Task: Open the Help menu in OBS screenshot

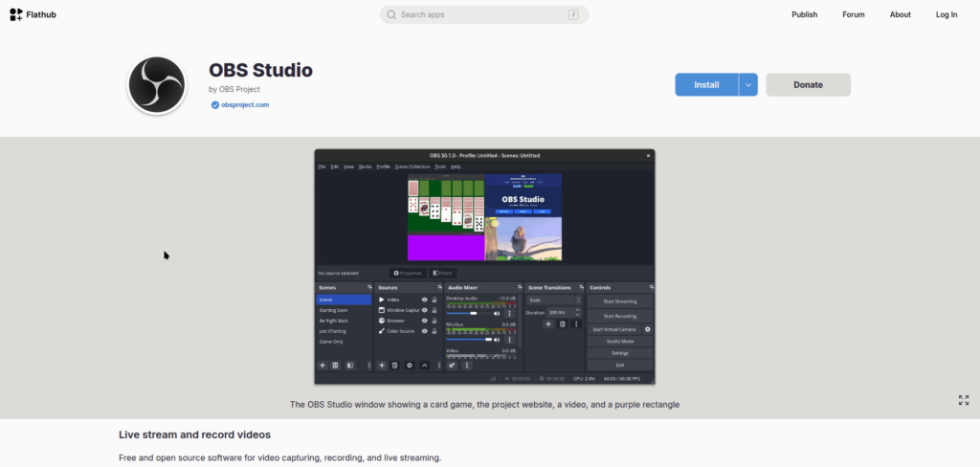Action: coord(456,167)
